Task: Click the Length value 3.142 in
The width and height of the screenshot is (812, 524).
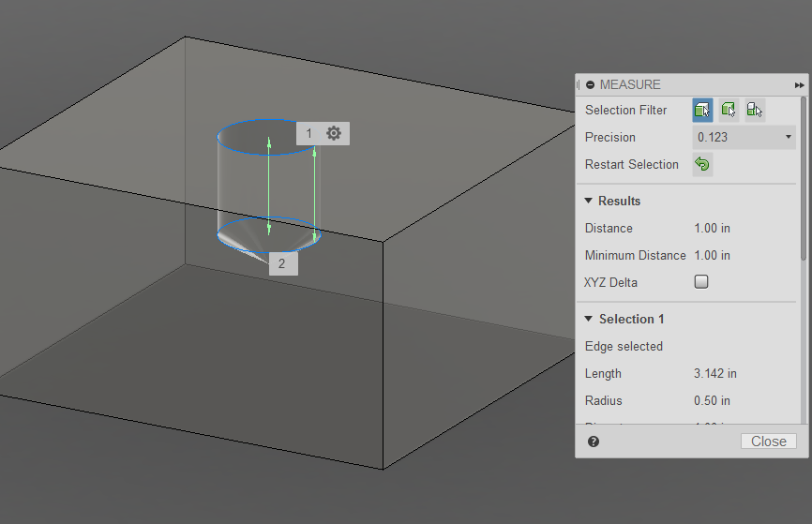Action: [715, 373]
